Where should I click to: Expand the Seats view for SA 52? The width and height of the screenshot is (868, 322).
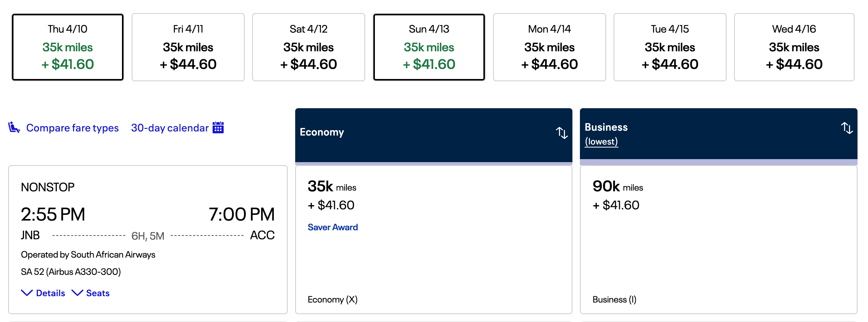point(97,293)
